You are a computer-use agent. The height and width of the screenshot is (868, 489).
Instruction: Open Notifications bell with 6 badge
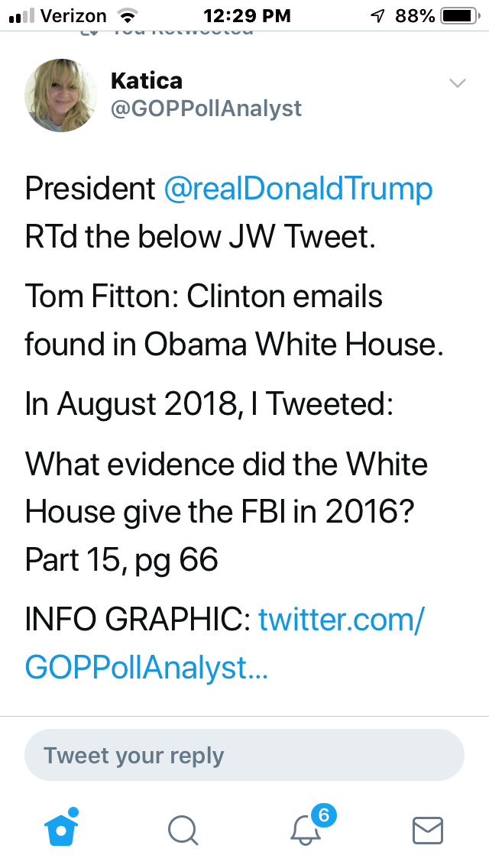click(306, 828)
